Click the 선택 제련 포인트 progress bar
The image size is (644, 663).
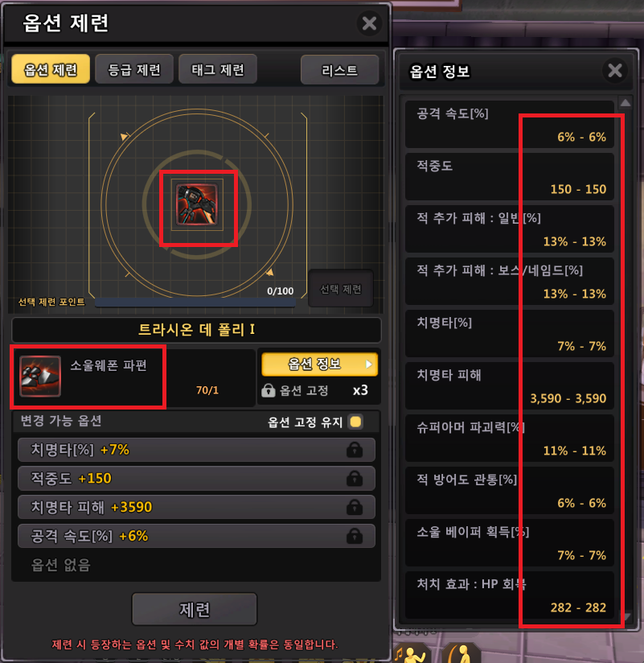pos(195,303)
